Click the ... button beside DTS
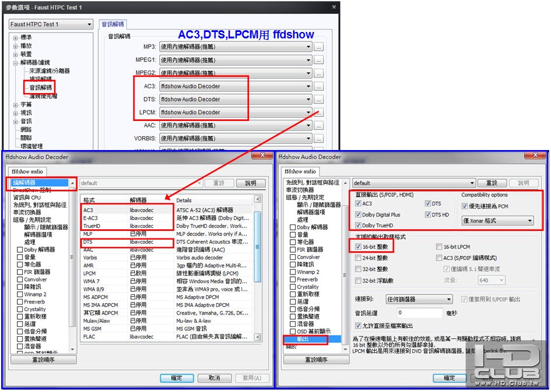The image size is (551, 392). pos(318,100)
